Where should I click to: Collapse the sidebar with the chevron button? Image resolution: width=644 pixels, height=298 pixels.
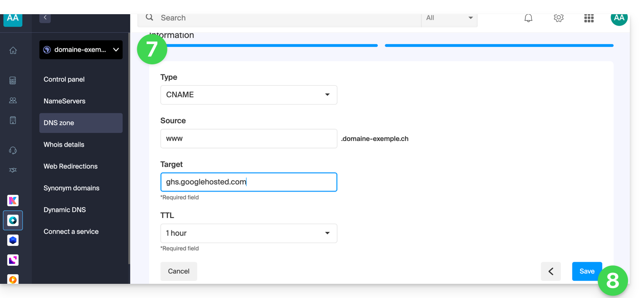[45, 18]
